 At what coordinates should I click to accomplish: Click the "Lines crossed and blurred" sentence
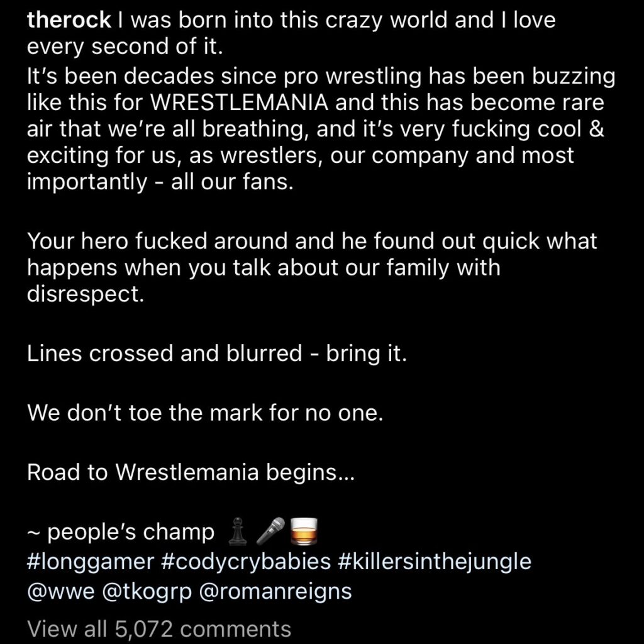coord(217,353)
